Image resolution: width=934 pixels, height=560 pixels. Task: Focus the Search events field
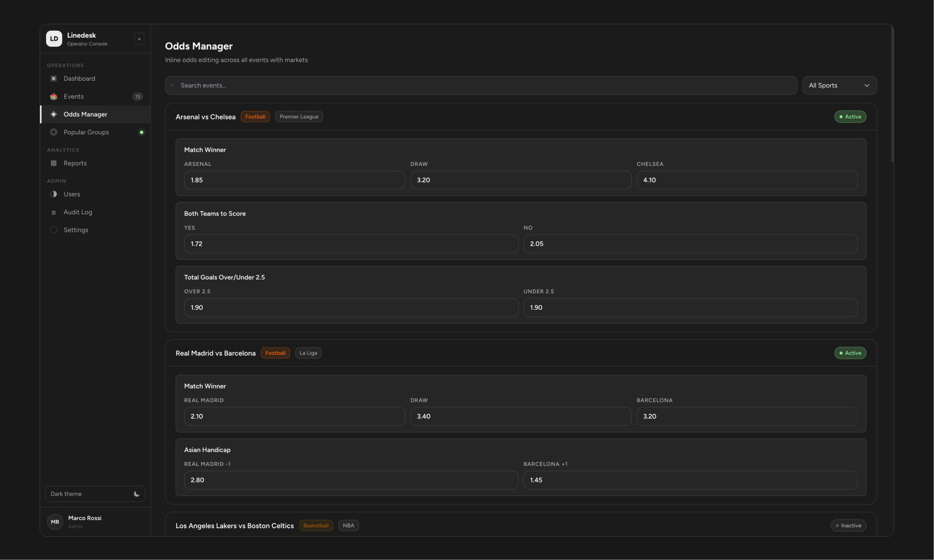click(481, 85)
